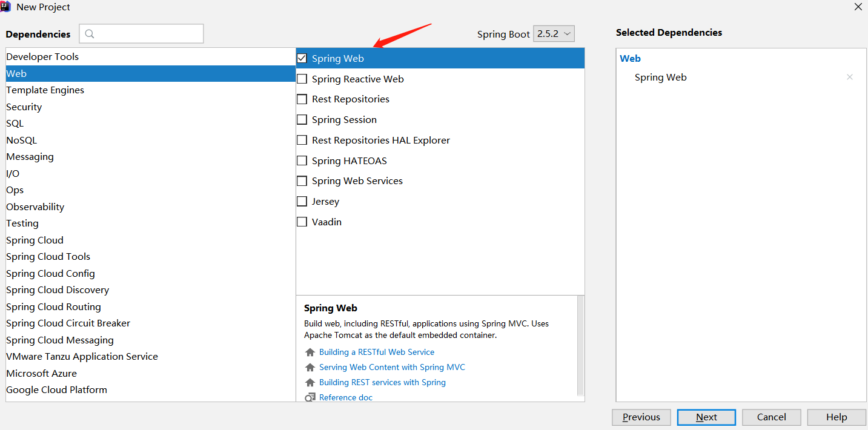Uncheck the Spring Web checkbox
Viewport: 868px width, 430px height.
click(x=302, y=58)
